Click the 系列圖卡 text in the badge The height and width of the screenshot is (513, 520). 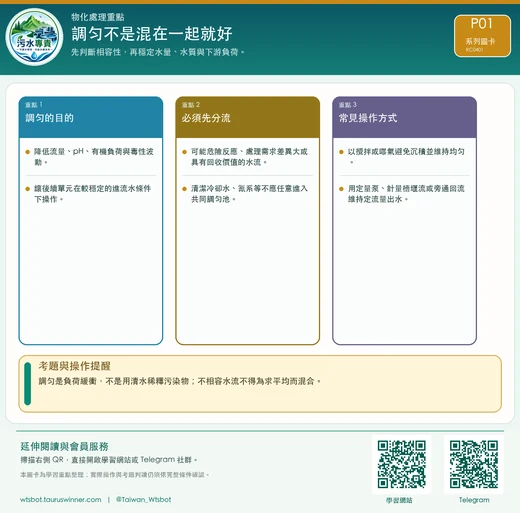click(480, 41)
